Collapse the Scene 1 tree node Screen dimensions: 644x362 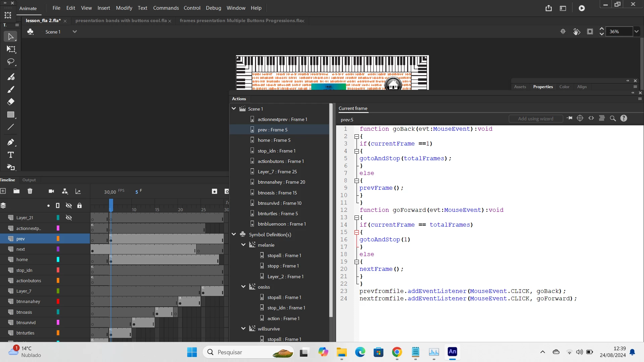click(x=234, y=109)
